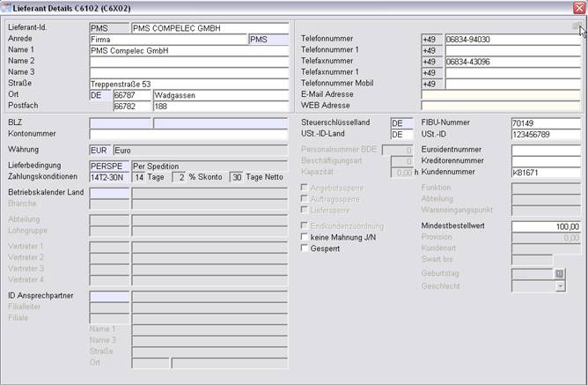The width and height of the screenshot is (588, 385).
Task: Select the WEB Adresse input field
Action: 502,106
